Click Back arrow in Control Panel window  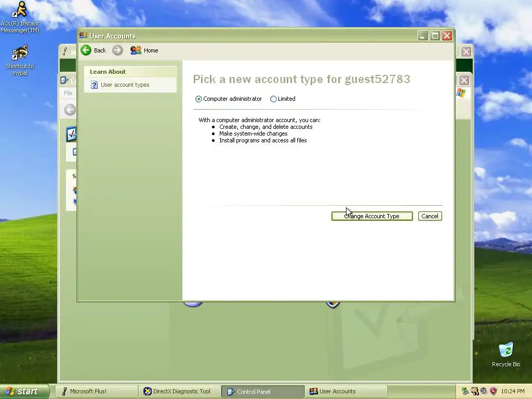[x=70, y=110]
